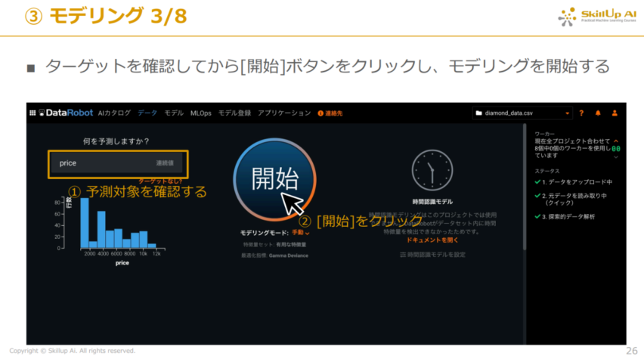Click the checkmark beside 探索的データ解析
This screenshot has width=644, height=359.
tap(537, 216)
